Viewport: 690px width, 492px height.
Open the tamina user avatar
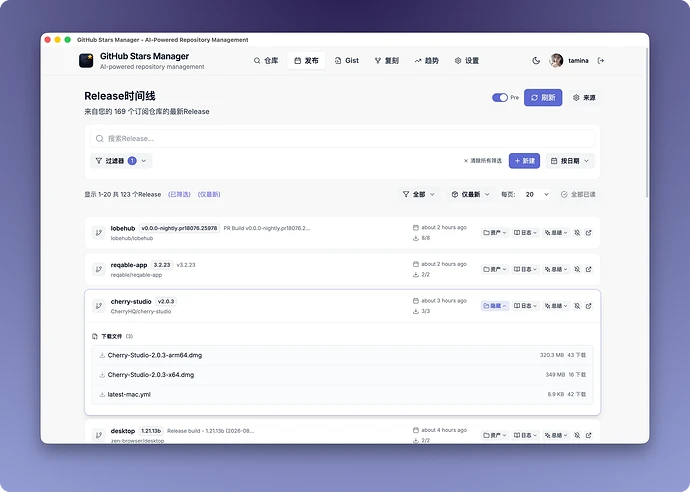(x=556, y=60)
